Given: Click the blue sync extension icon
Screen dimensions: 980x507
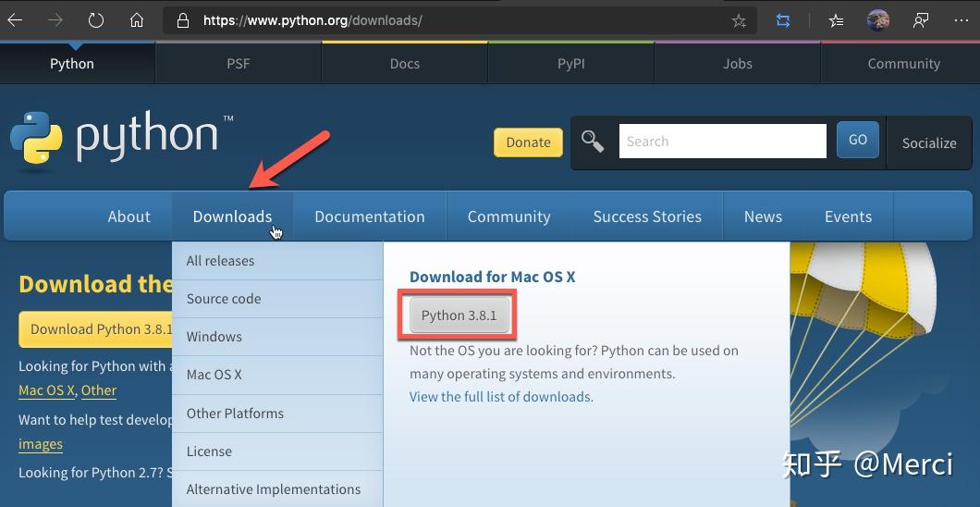Looking at the screenshot, I should (x=783, y=20).
